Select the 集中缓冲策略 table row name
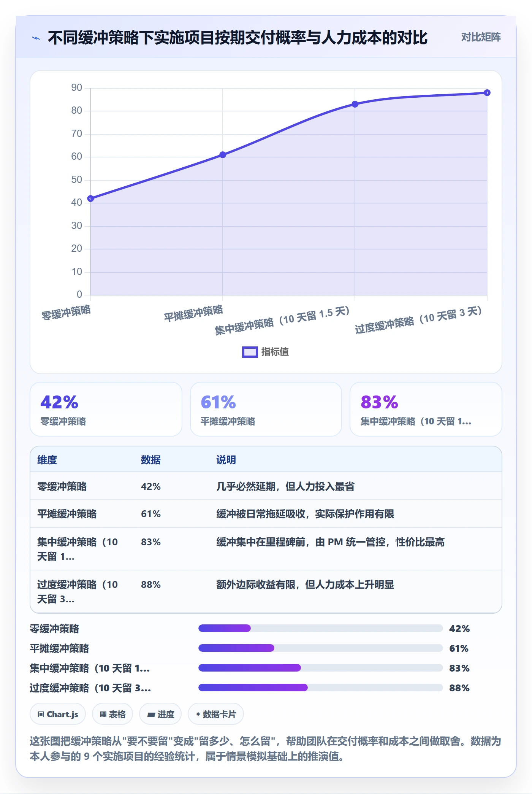532x794 pixels. (78, 549)
